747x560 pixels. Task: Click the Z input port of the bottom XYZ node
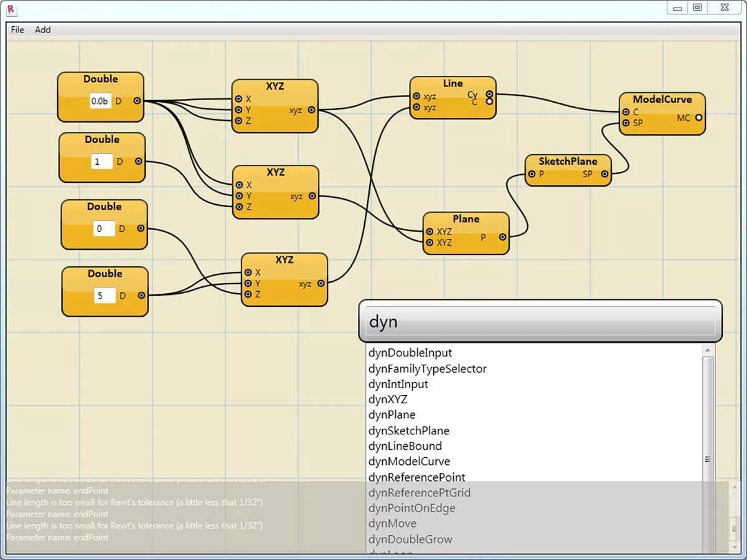(248, 294)
